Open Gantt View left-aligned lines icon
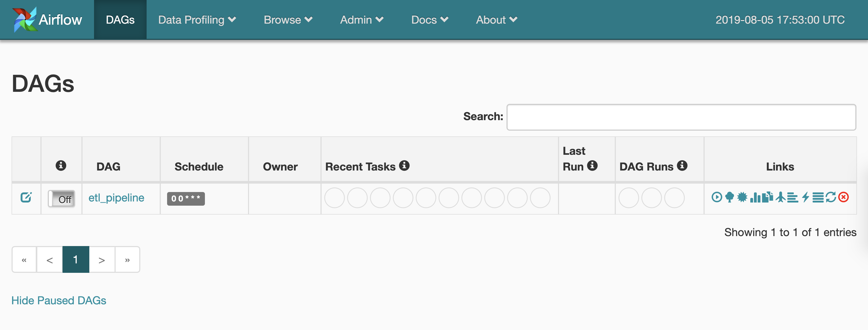Viewport: 868px width, 330px height. pos(793,198)
